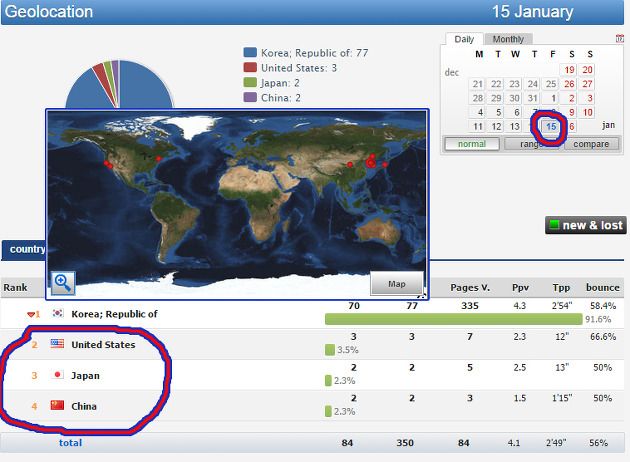Select day 25 in the calendar
Viewport: 630px width, 462px height.
click(551, 84)
